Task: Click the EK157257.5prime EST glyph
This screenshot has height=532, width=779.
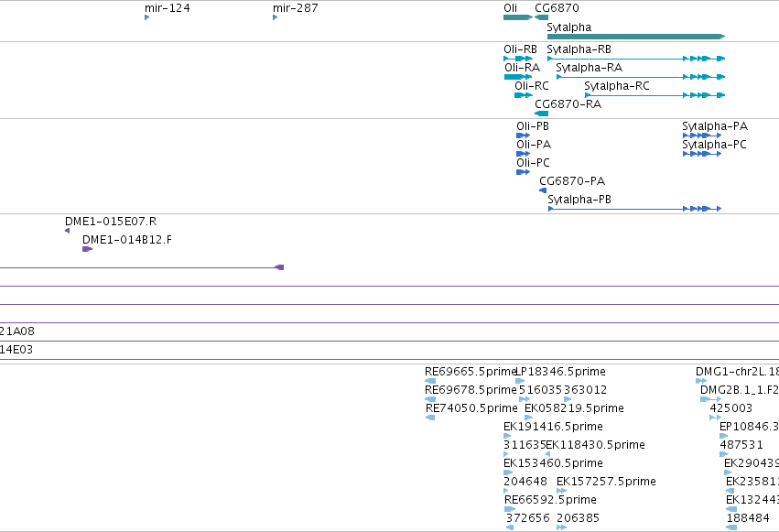Action: [562, 492]
